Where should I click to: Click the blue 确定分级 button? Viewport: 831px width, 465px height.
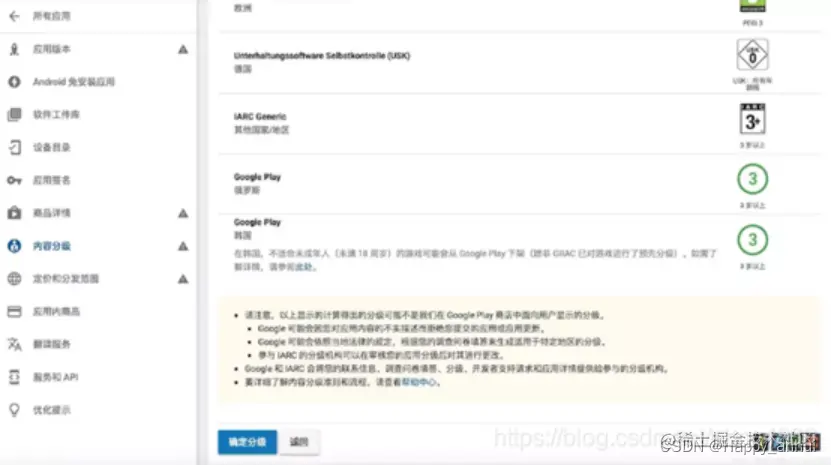247,442
